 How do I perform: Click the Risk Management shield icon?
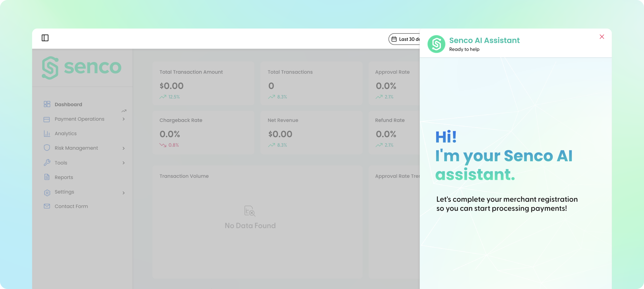(x=47, y=148)
